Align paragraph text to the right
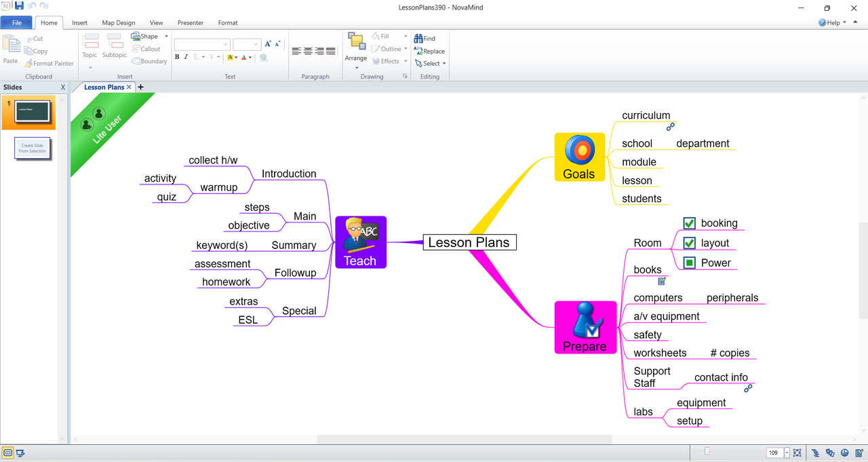 [319, 51]
